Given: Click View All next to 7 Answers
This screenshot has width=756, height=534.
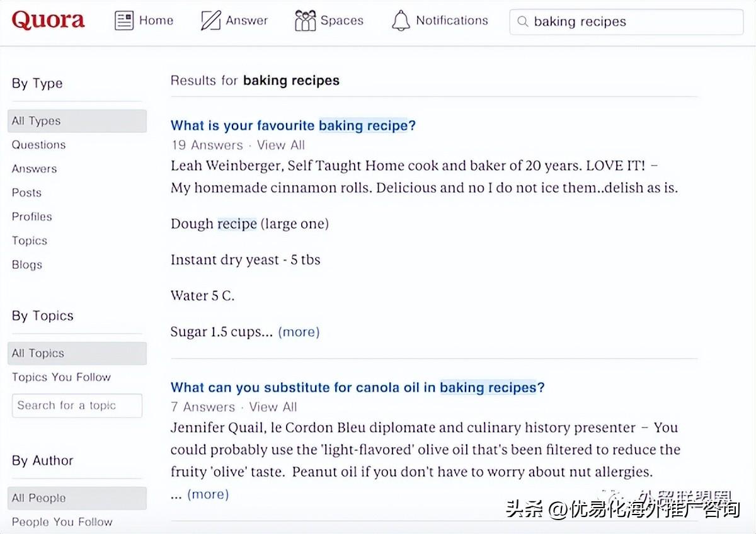Looking at the screenshot, I should pyautogui.click(x=273, y=407).
